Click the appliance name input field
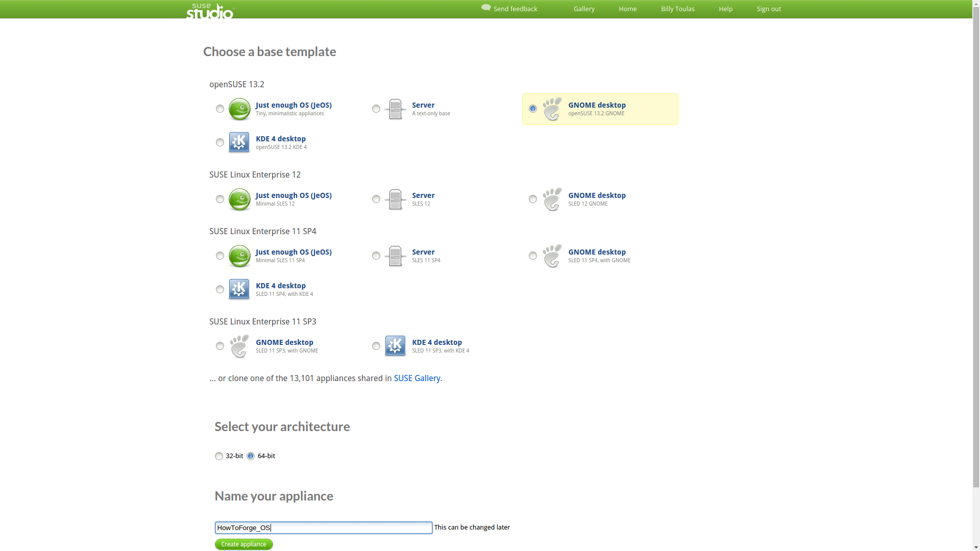This screenshot has height=551, width=980. [324, 528]
